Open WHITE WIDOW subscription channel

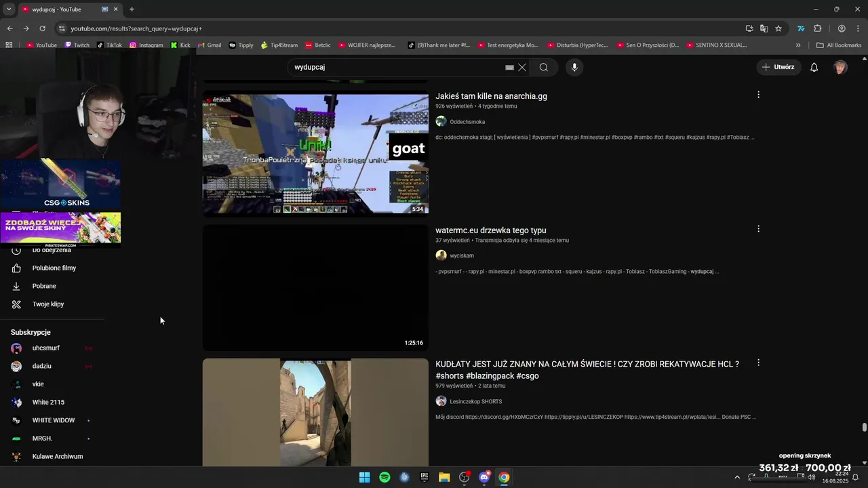pos(52,420)
